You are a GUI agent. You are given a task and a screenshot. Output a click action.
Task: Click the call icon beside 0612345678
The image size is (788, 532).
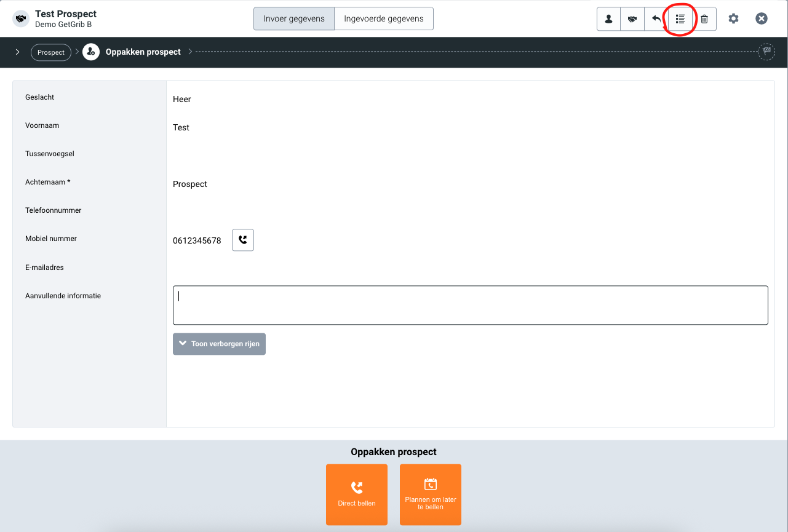(243, 240)
